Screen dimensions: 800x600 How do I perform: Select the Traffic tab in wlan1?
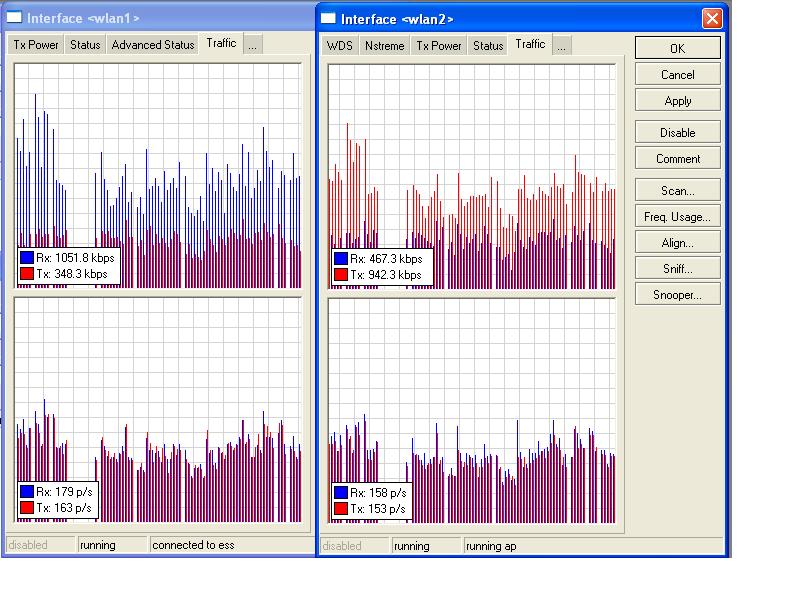[221, 43]
